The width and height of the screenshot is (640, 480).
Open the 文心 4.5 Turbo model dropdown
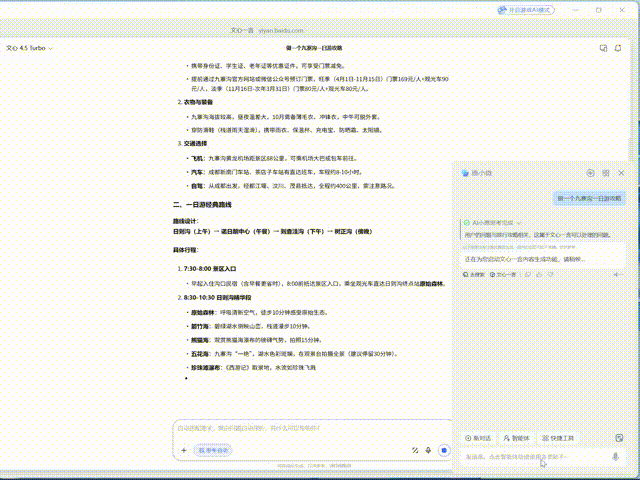point(30,48)
